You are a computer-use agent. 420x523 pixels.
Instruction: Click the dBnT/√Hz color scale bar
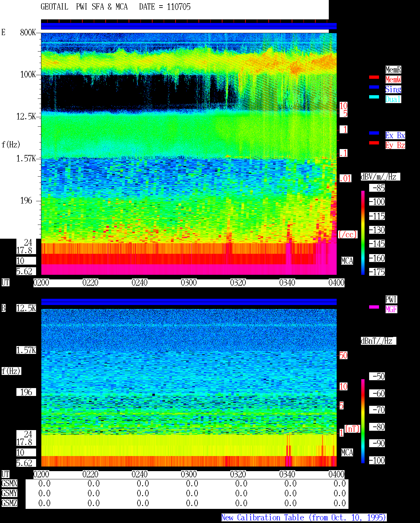363,421
